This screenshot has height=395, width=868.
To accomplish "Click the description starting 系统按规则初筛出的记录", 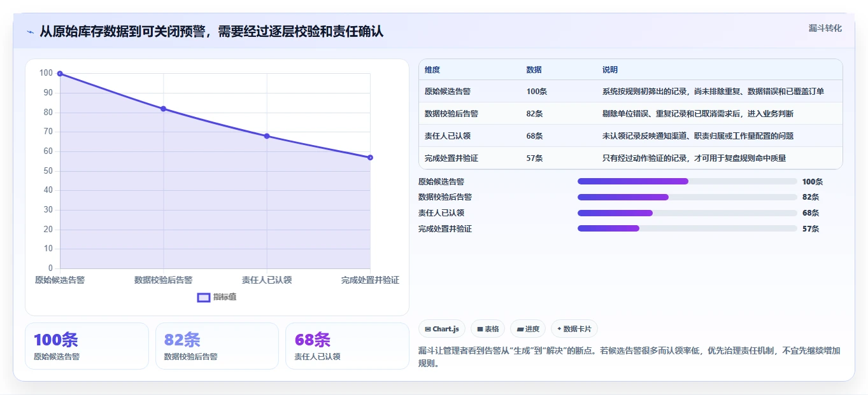I will click(x=713, y=92).
